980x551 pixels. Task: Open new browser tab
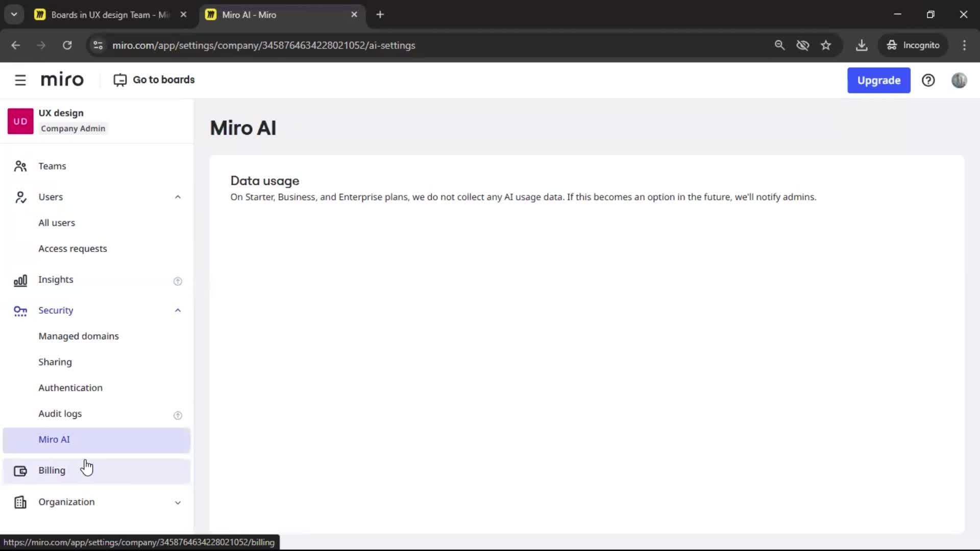point(380,14)
